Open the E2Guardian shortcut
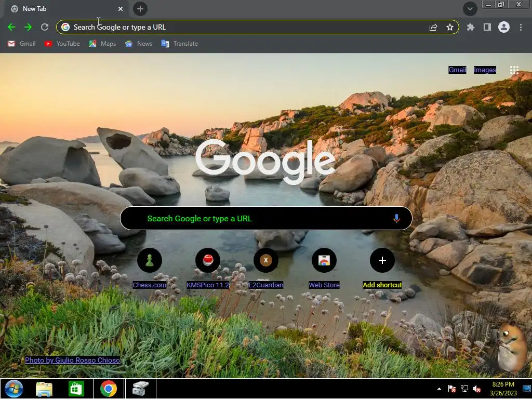The width and height of the screenshot is (532, 399). [x=266, y=269]
